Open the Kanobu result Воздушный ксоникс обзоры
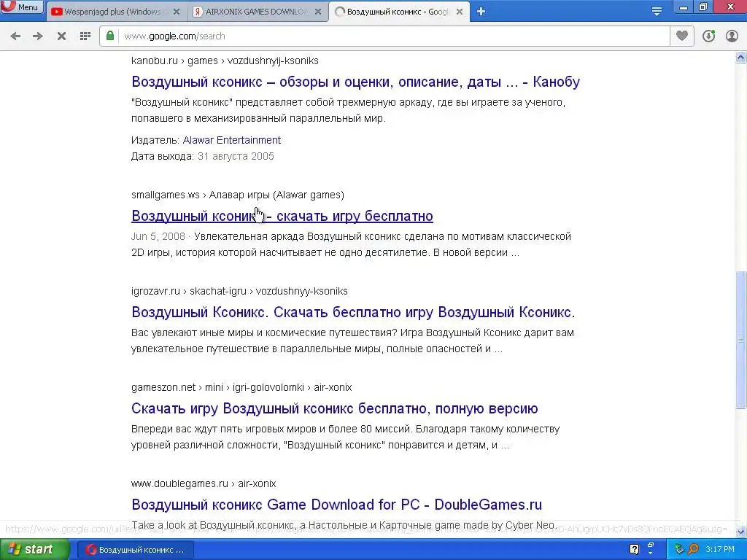Image resolution: width=747 pixels, height=560 pixels. coord(355,82)
